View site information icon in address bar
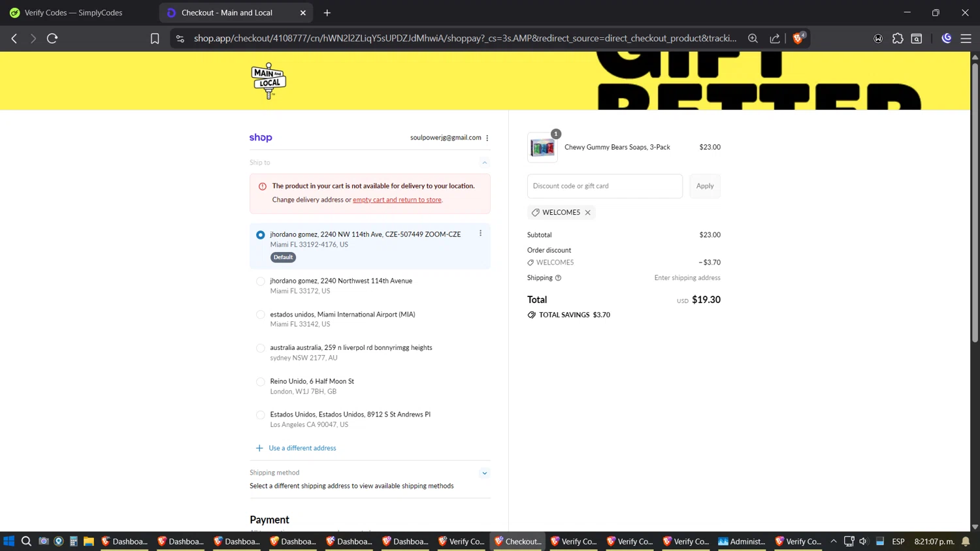This screenshot has width=980, height=551. [180, 39]
